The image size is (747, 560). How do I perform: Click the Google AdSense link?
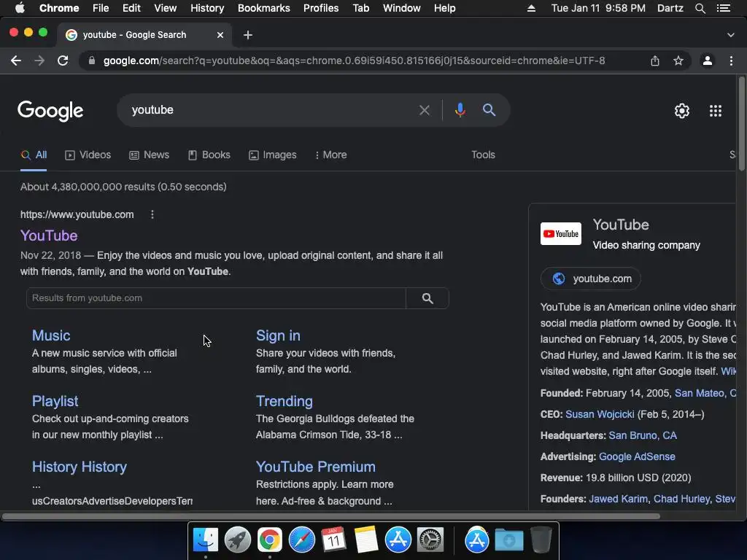click(637, 456)
